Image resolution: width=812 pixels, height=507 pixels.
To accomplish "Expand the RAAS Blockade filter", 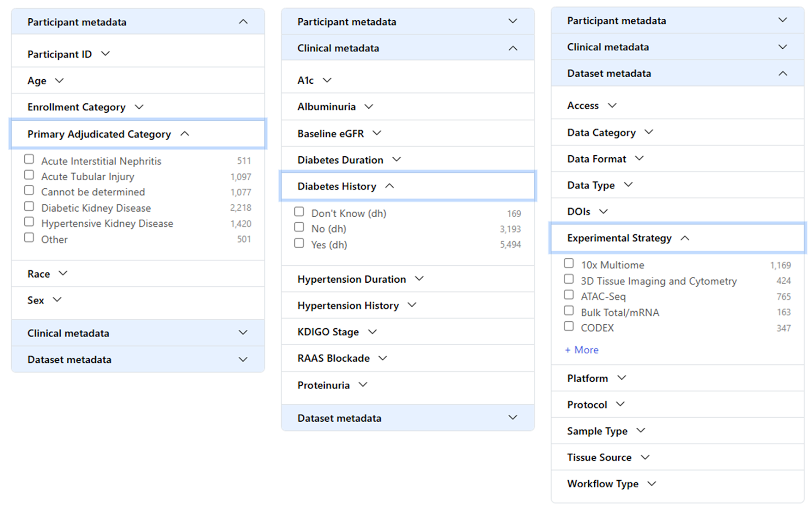I will click(x=408, y=358).
